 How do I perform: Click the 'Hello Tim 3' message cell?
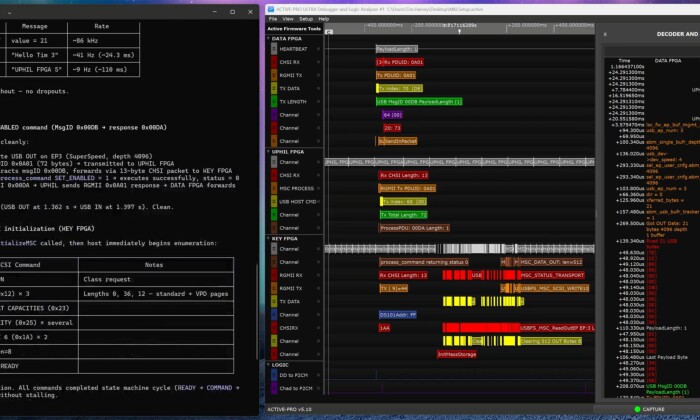tap(35, 55)
